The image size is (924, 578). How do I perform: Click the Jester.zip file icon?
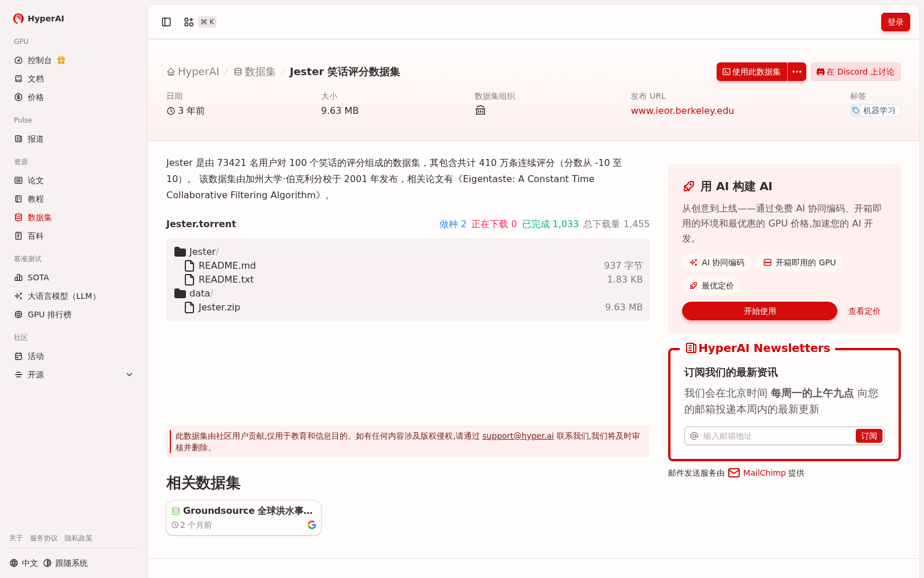point(189,307)
